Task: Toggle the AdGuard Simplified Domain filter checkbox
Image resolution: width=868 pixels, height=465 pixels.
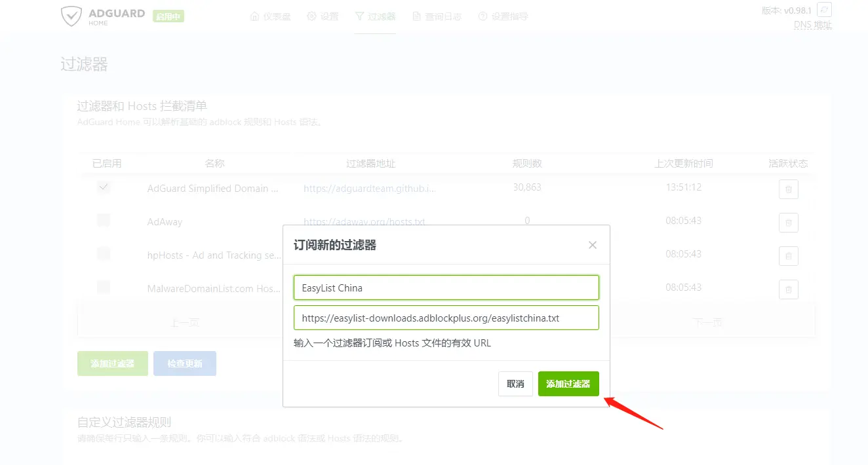Action: coord(104,187)
